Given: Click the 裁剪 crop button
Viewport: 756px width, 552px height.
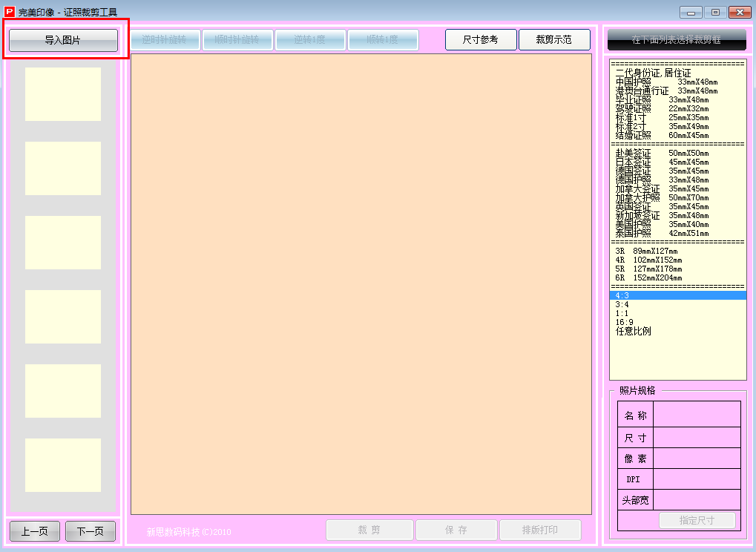Looking at the screenshot, I should click(369, 530).
